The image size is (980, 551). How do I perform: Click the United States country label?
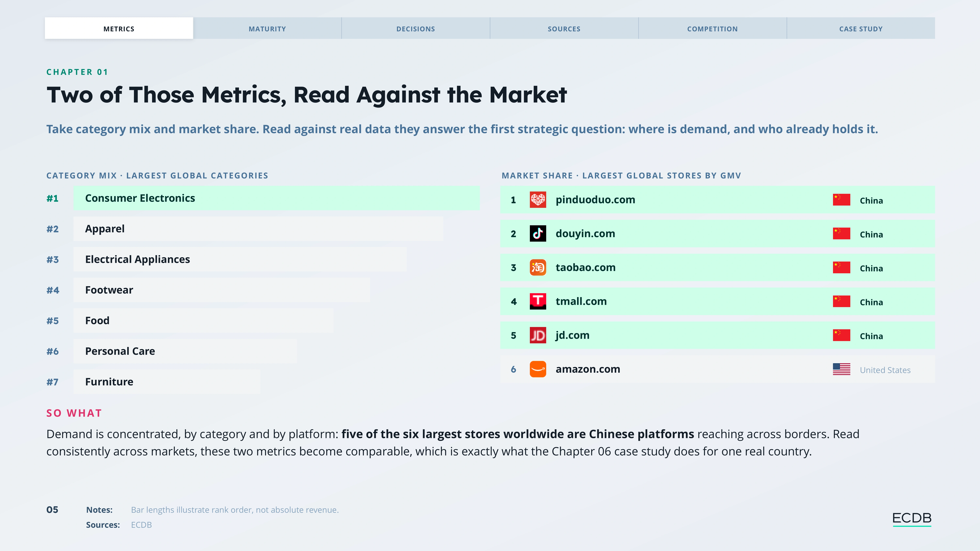pos(885,370)
